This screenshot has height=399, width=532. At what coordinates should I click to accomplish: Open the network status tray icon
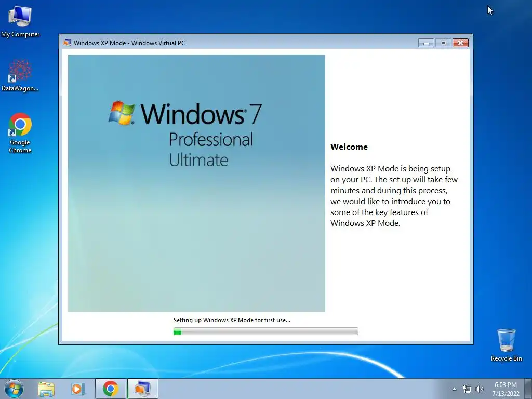467,390
